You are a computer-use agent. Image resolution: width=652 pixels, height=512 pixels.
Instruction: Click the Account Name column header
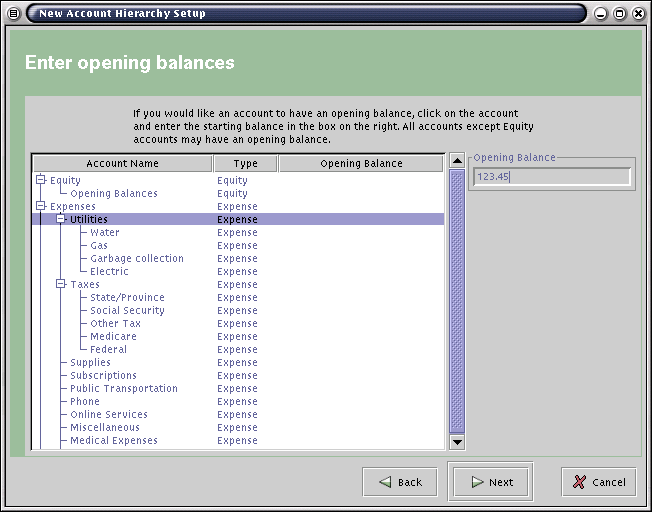coord(122,163)
